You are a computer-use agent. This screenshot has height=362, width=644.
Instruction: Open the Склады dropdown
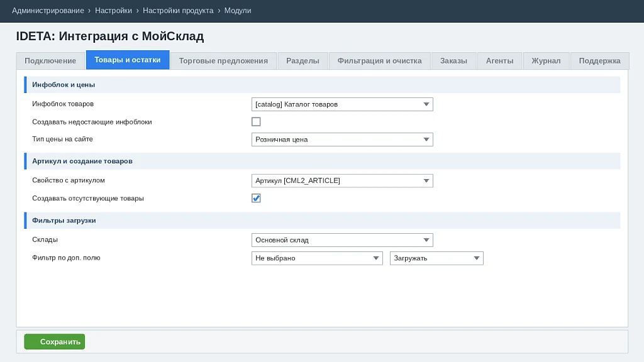pyautogui.click(x=342, y=240)
